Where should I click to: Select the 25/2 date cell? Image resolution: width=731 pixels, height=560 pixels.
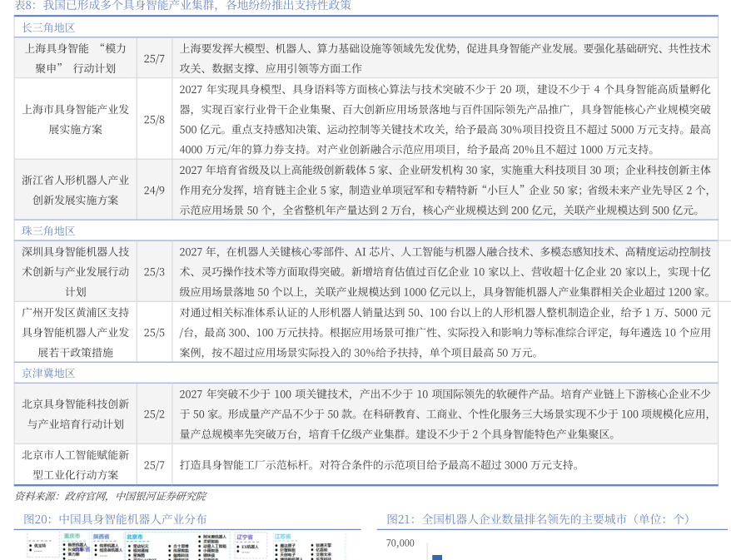[154, 414]
